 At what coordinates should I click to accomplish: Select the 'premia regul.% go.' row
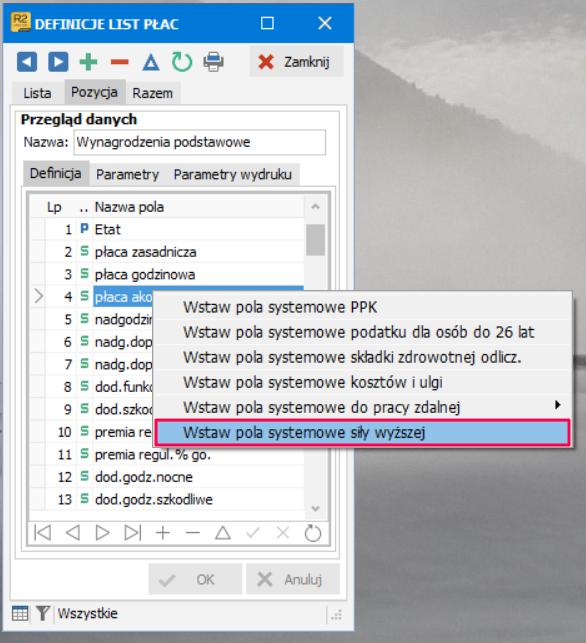pos(168,454)
